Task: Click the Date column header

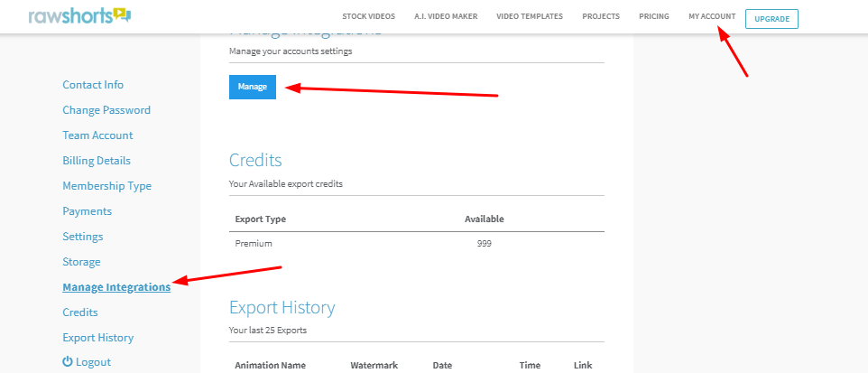Action: pos(442,365)
